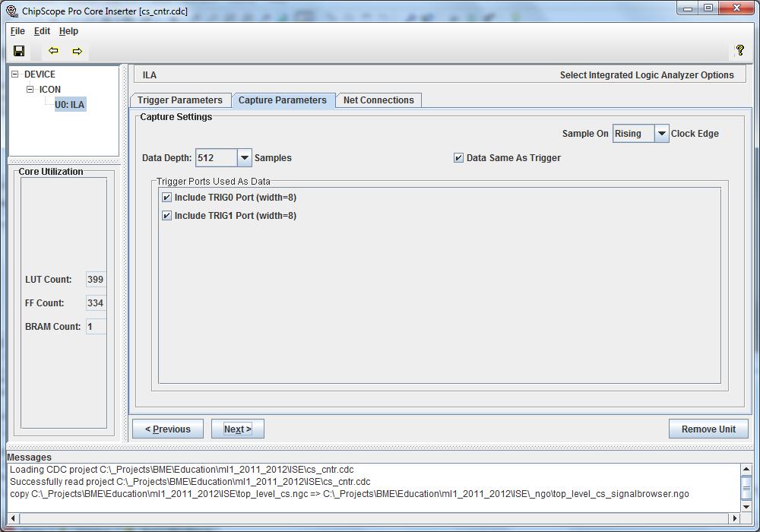Image resolution: width=760 pixels, height=532 pixels.
Task: Open the Help menu
Action: [68, 31]
